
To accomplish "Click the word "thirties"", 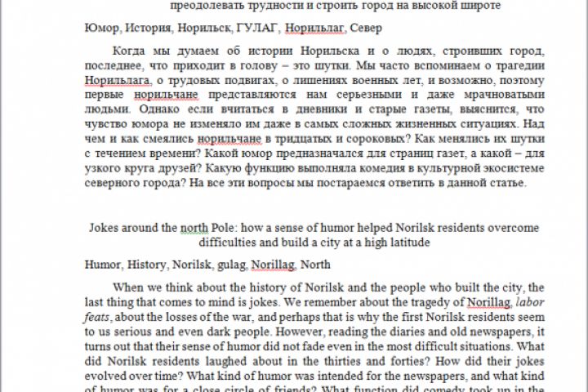I will click(340, 361).
